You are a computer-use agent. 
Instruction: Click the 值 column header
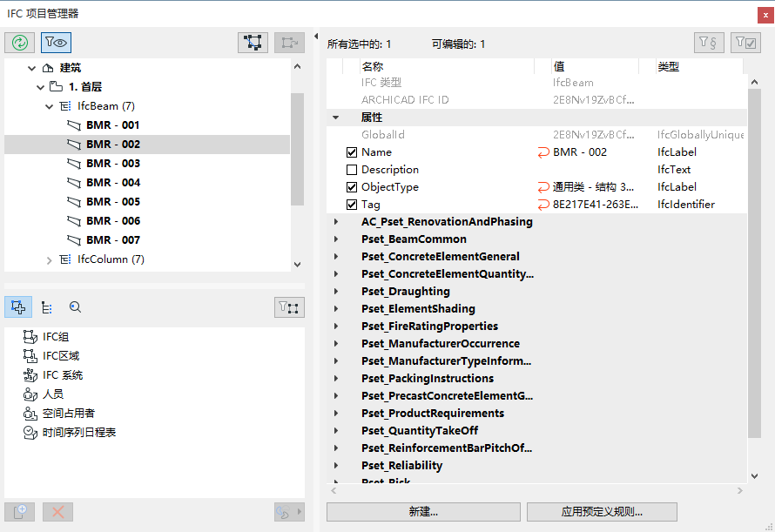point(595,66)
